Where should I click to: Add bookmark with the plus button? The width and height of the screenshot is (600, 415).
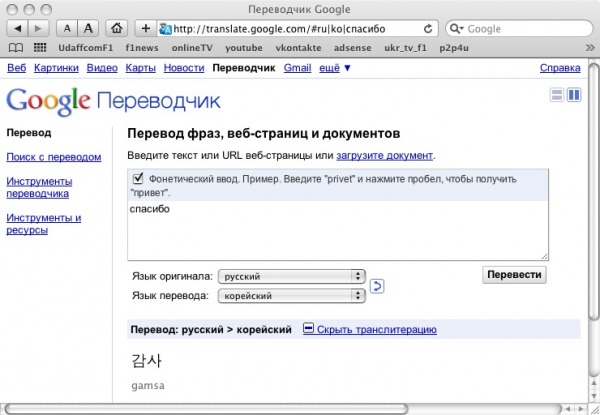(145, 28)
